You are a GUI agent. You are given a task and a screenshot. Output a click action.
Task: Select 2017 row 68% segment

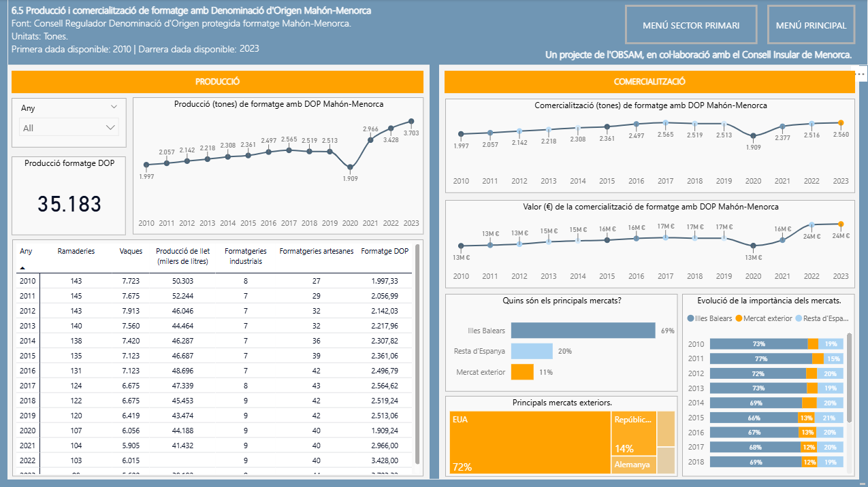755,447
